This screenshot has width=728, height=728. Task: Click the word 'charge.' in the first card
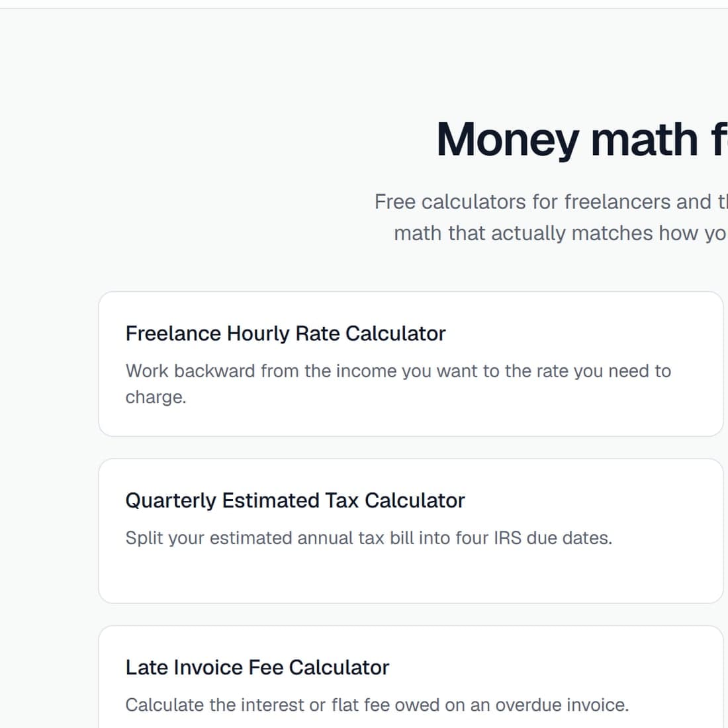156,398
